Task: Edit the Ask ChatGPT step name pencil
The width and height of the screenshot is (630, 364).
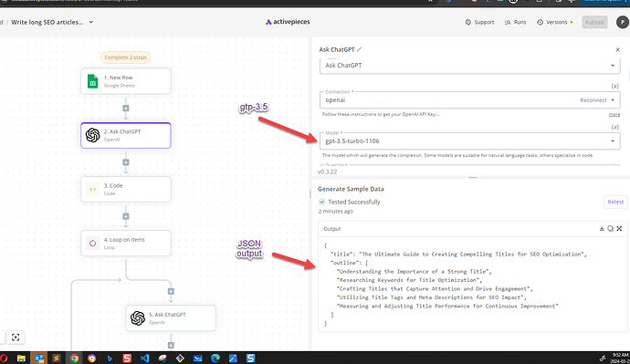Action: coord(359,50)
